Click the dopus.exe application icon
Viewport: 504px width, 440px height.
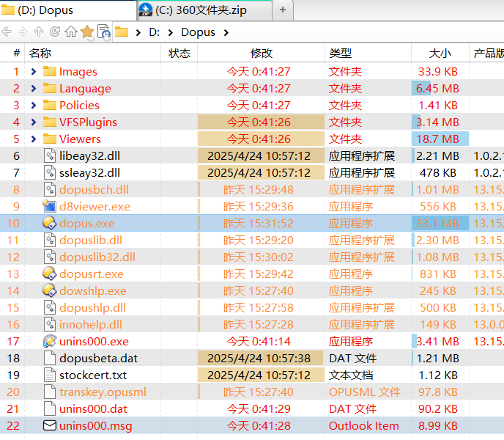pyautogui.click(x=50, y=223)
